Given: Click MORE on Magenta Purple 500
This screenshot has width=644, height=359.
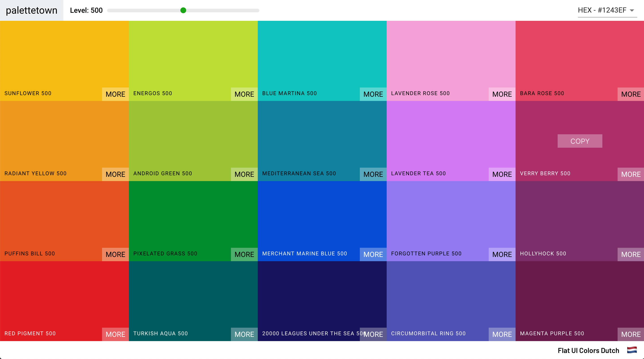Looking at the screenshot, I should (x=631, y=334).
